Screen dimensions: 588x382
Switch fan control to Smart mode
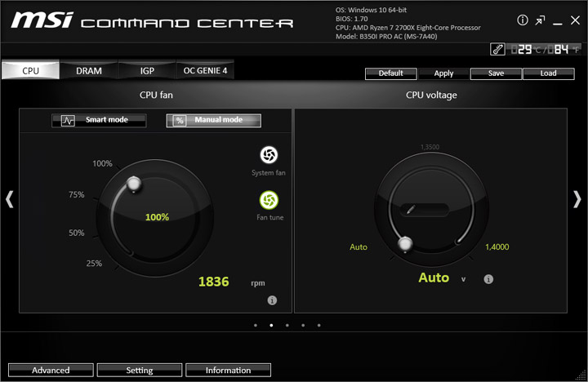coord(99,120)
